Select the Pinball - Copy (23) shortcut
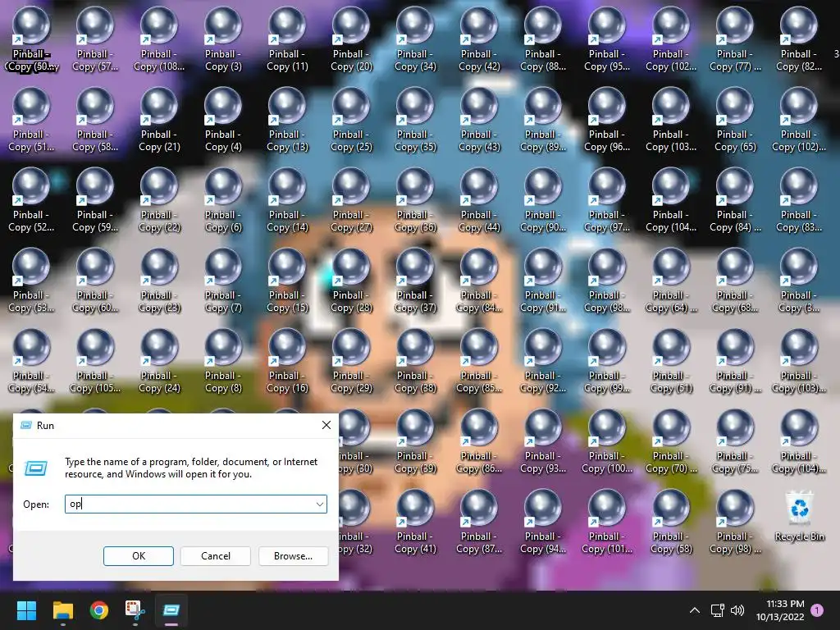Screen dimensions: 840x630 pos(159,281)
